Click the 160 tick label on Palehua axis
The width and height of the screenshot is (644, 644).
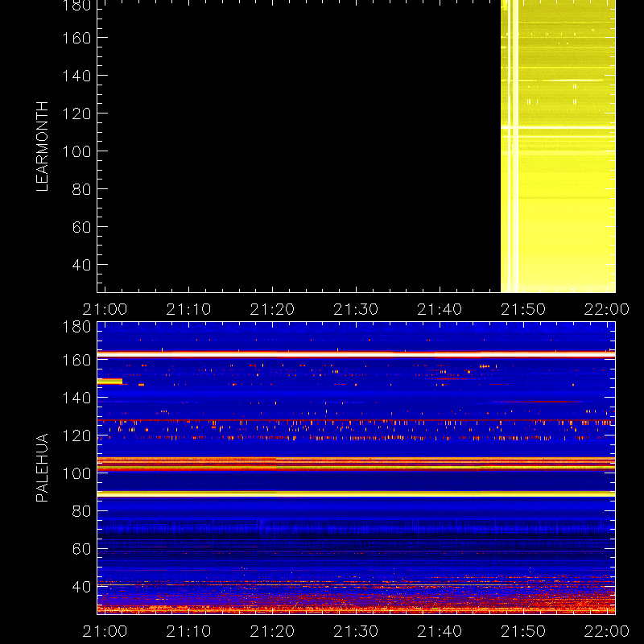click(76, 360)
